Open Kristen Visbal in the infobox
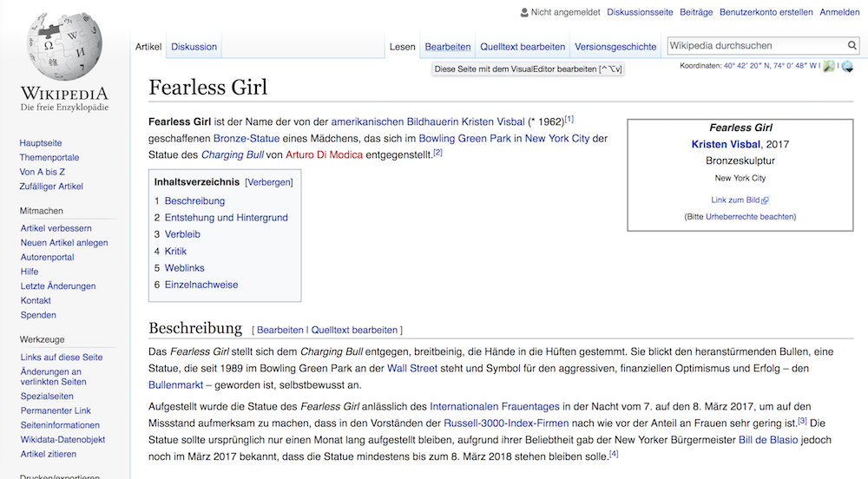This screenshot has width=868, height=479. (x=726, y=144)
